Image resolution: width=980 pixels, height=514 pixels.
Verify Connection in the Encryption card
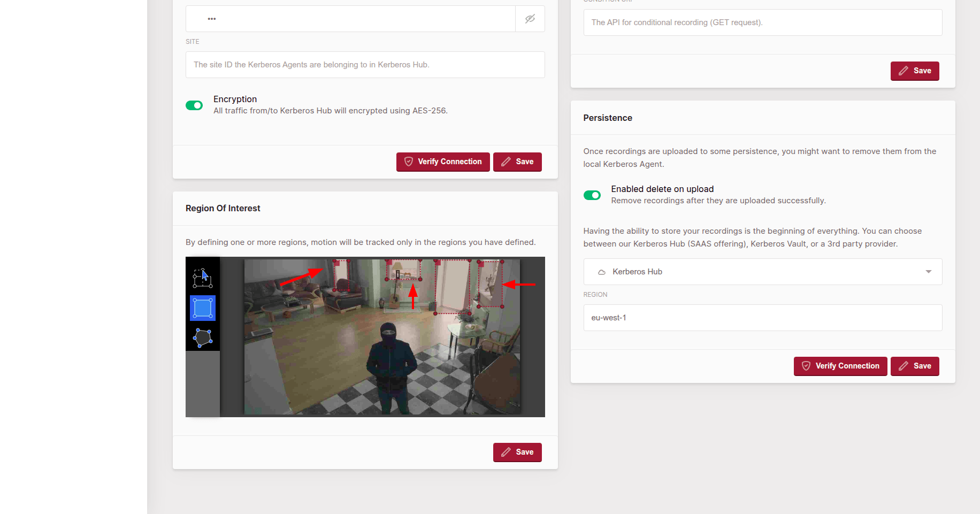pyautogui.click(x=443, y=162)
